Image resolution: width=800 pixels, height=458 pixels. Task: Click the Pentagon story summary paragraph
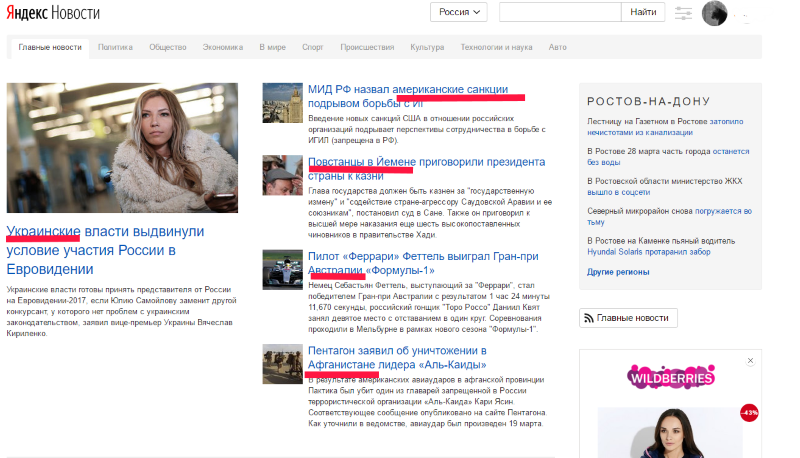[427, 401]
